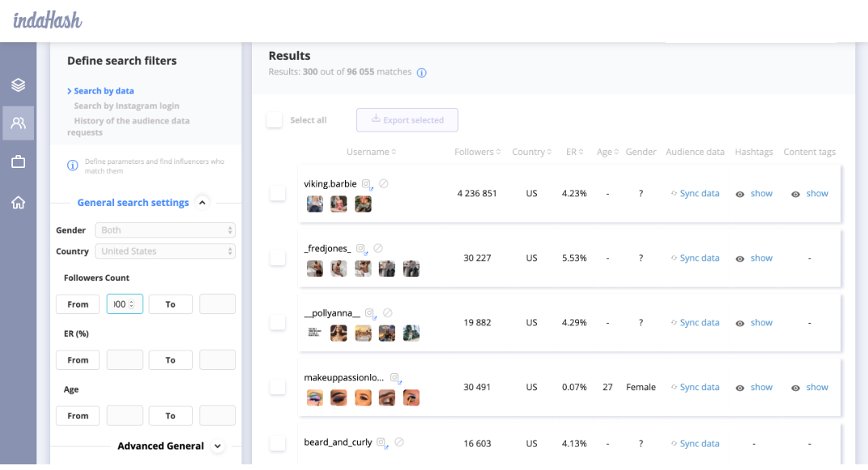Open the Gender dropdown
868x470 pixels.
165,230
